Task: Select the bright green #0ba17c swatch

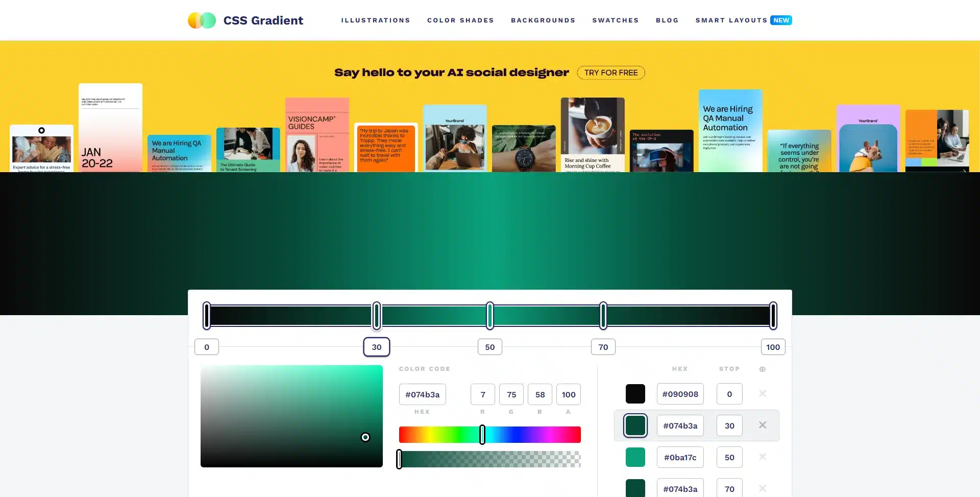Action: click(635, 457)
